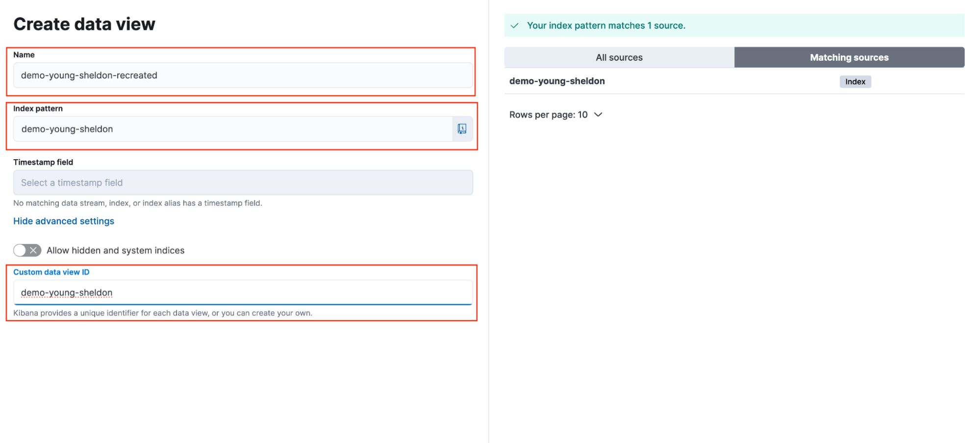980x443 pixels.
Task: Open the Timestamp field selector
Action: point(243,183)
